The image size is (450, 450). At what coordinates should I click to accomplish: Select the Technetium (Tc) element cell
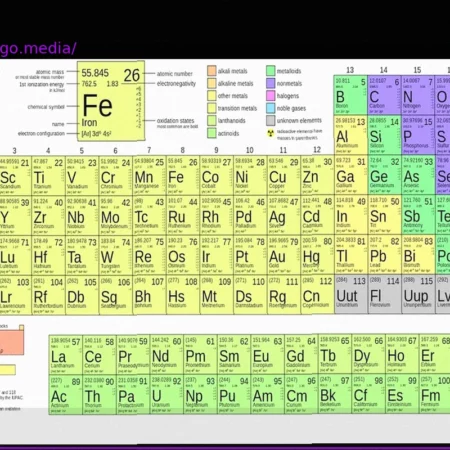(149, 215)
